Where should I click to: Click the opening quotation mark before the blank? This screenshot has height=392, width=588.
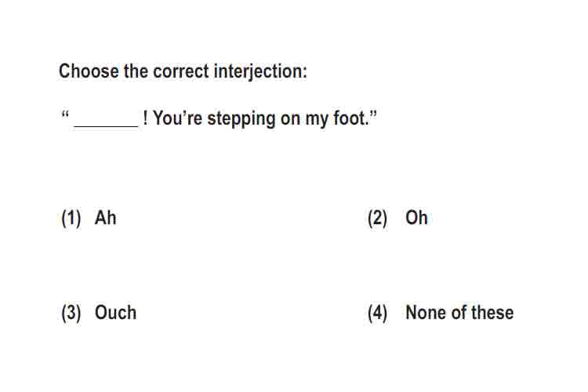click(x=65, y=114)
